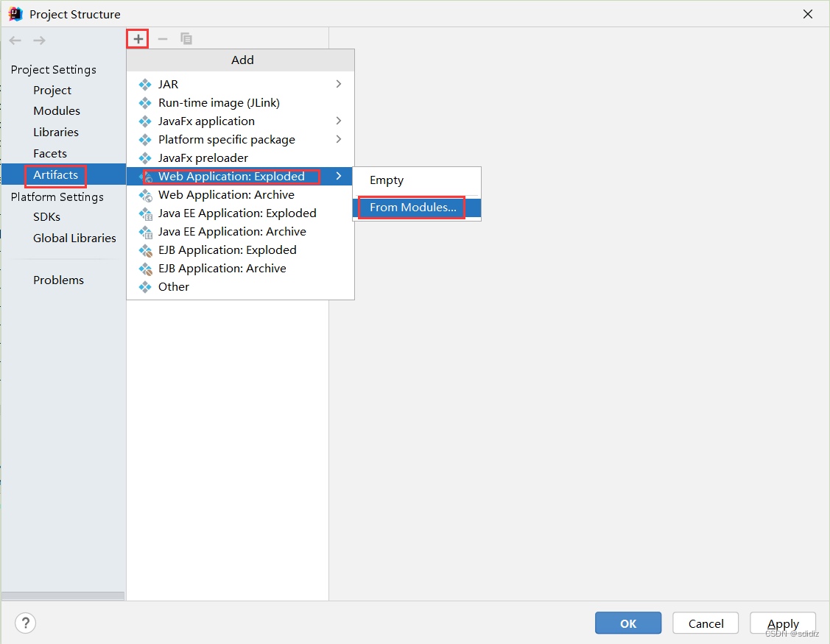
Task: Open the Libraries settings page
Action: click(x=55, y=132)
